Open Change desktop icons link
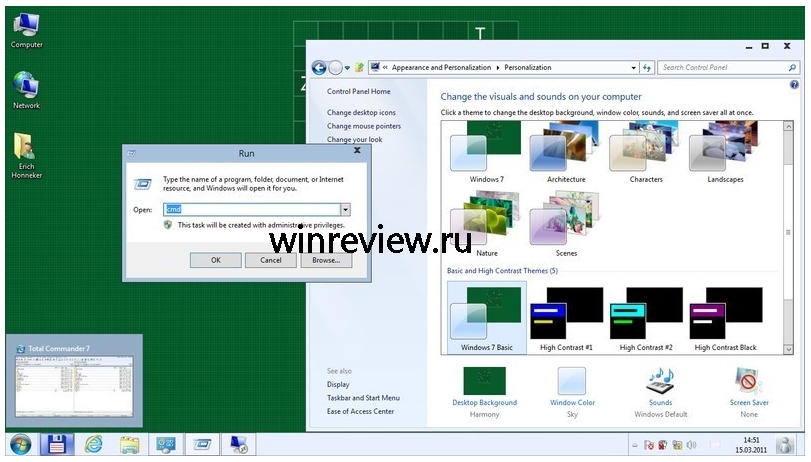 pyautogui.click(x=361, y=113)
